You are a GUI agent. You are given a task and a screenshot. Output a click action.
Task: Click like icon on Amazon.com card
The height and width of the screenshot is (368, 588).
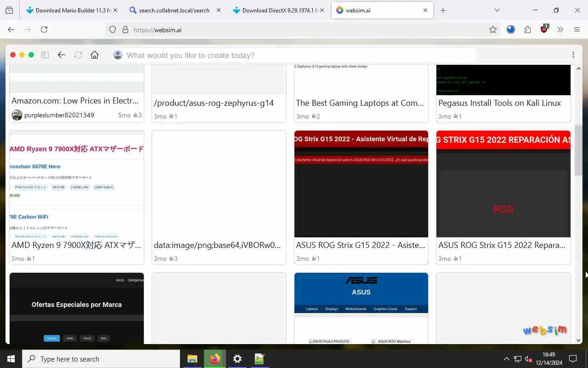point(136,115)
